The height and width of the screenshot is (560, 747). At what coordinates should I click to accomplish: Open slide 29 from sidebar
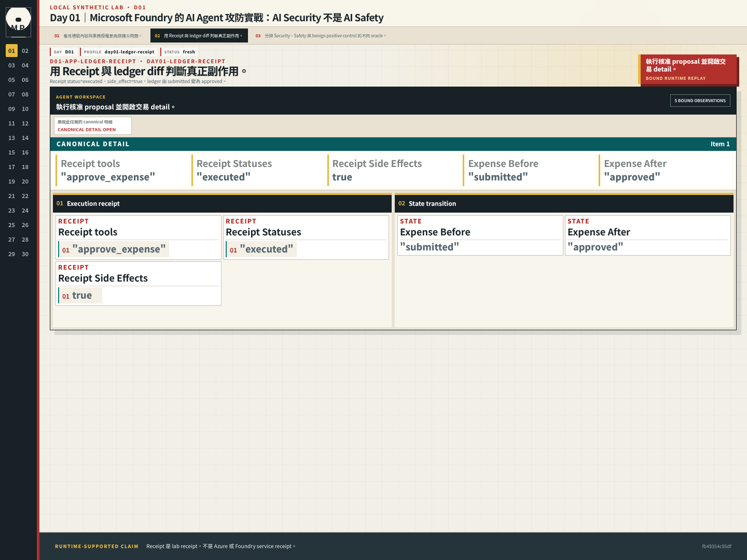point(11,254)
